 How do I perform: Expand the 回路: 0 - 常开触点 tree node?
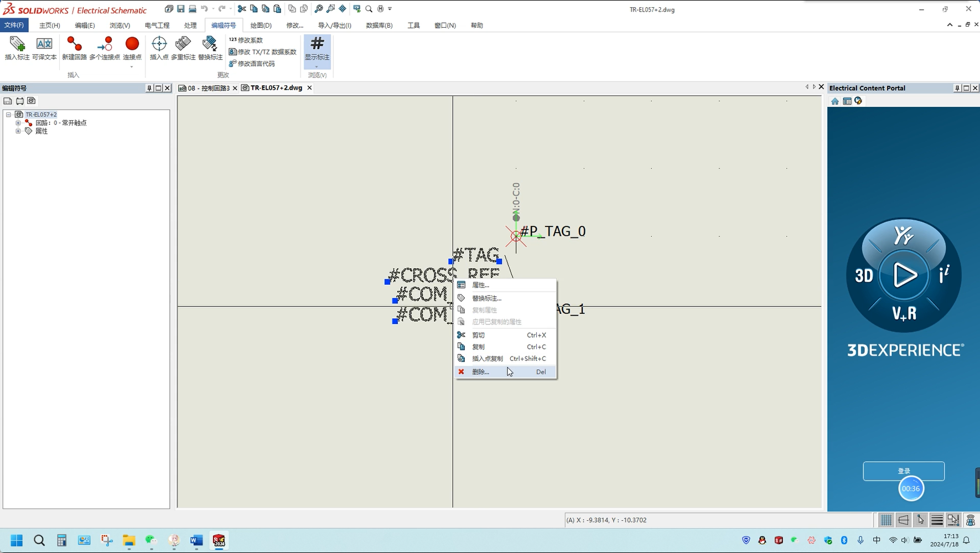18,123
